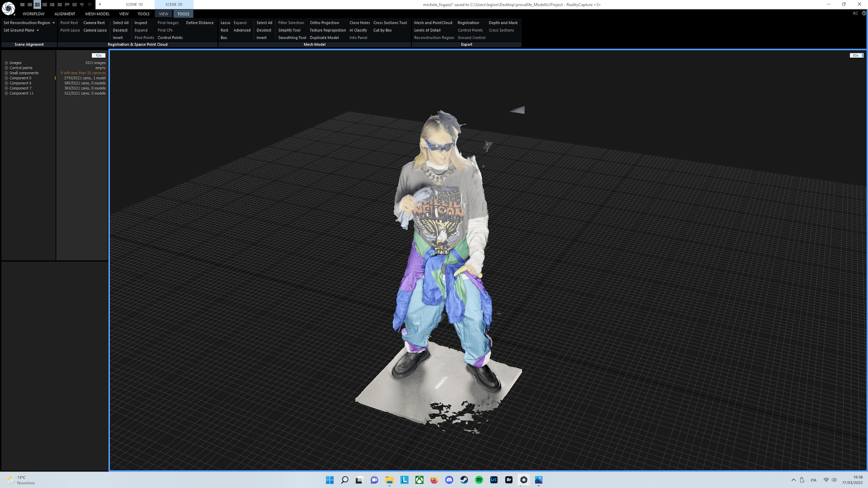Open Steam from the taskbar
Image resolution: width=868 pixels, height=488 pixels.
464,480
